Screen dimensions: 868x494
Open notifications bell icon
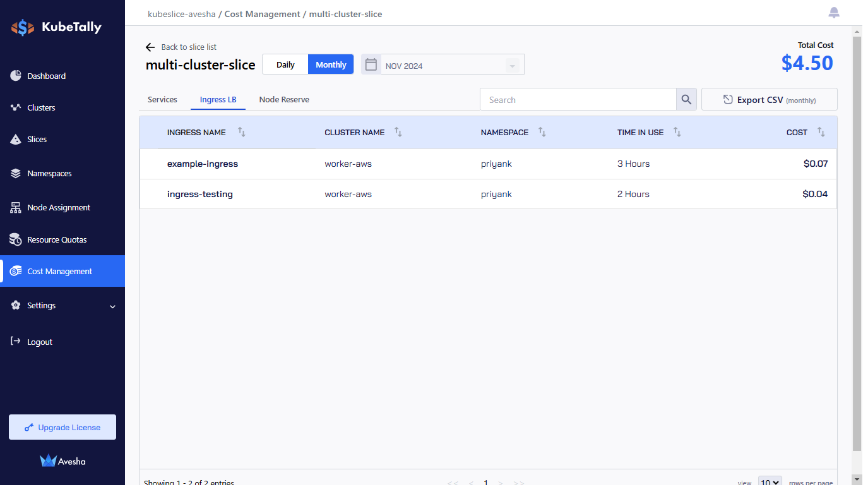834,13
